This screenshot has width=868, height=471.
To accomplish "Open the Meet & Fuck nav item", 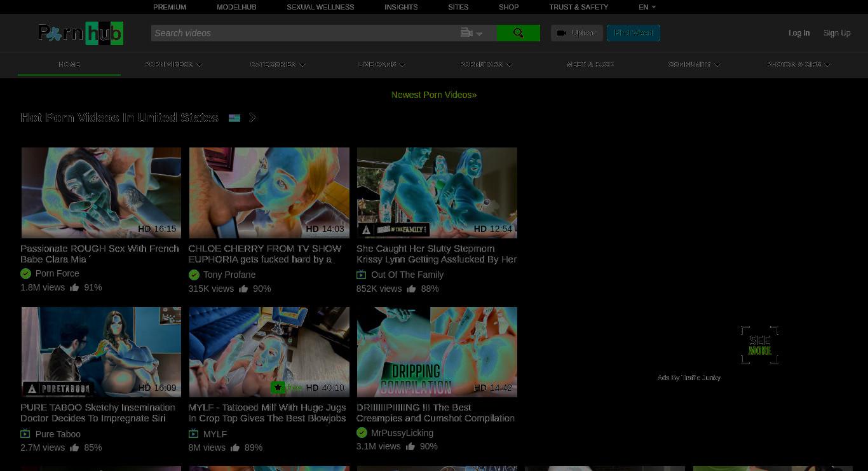I will [590, 64].
